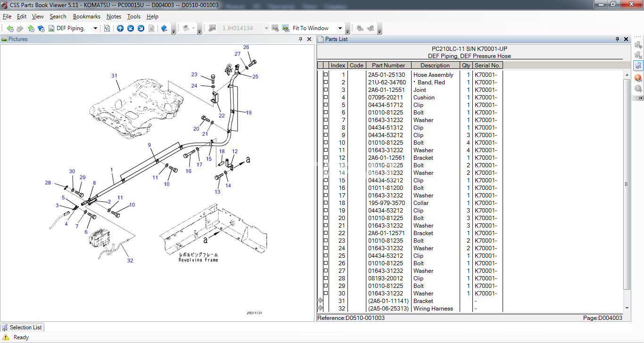Click the blue up-arrow circle icon
This screenshot has width=644, height=343.
(120, 28)
